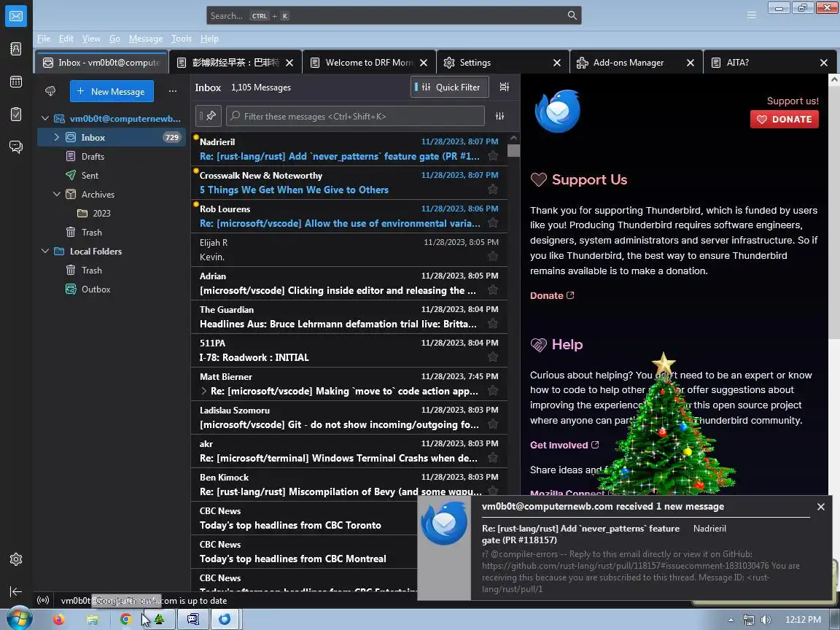The width and height of the screenshot is (840, 630).
Task: Open Settings via sidebar gear icon
Action: (16, 559)
